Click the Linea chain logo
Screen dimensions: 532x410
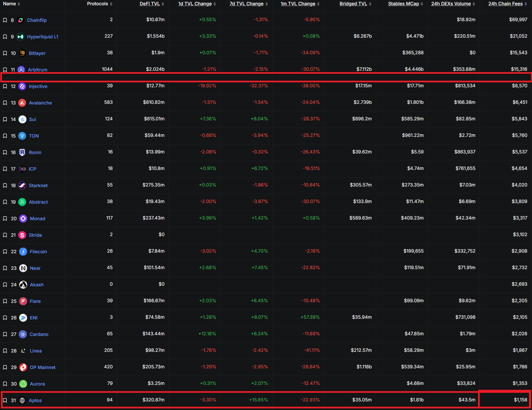point(23,351)
